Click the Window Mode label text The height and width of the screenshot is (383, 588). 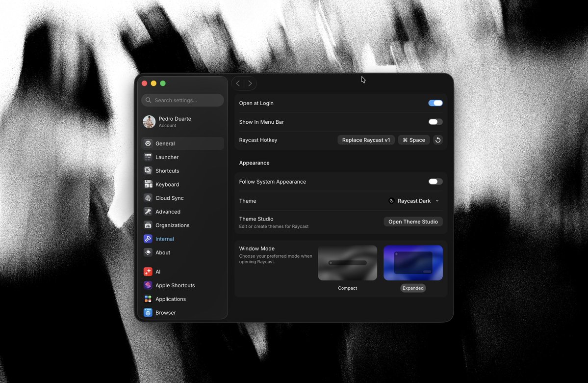tap(257, 248)
